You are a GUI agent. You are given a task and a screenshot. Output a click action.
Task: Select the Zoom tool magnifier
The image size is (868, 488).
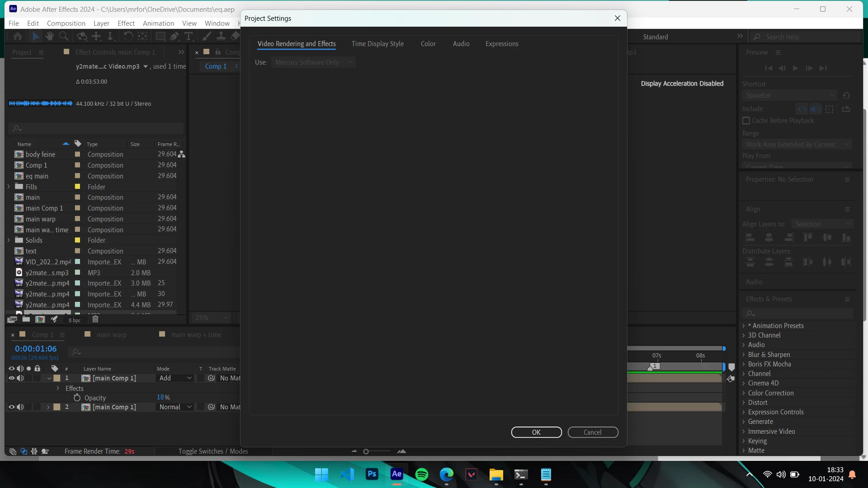[64, 37]
